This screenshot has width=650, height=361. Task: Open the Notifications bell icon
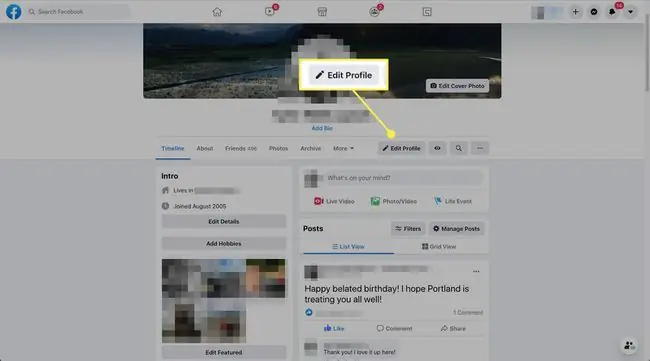tap(612, 12)
